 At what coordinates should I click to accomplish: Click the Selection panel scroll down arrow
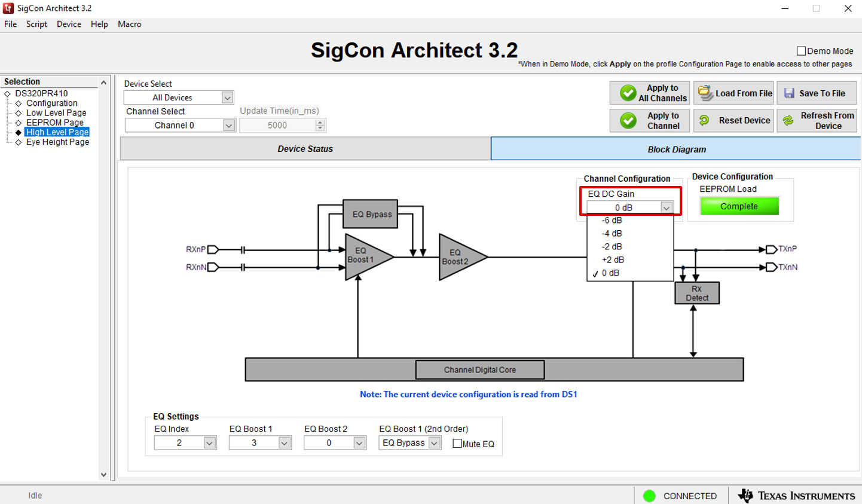click(103, 475)
